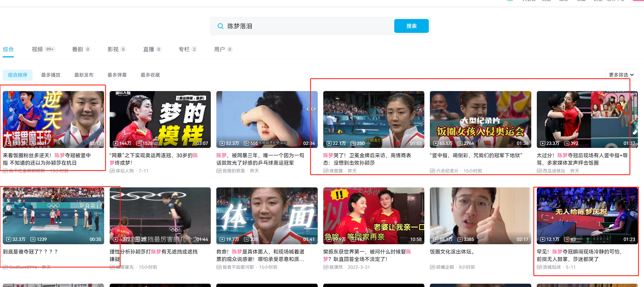Viewport: 644px width, 287px height.
Task: Sort results by 最新发布
Action: pyautogui.click(x=84, y=75)
